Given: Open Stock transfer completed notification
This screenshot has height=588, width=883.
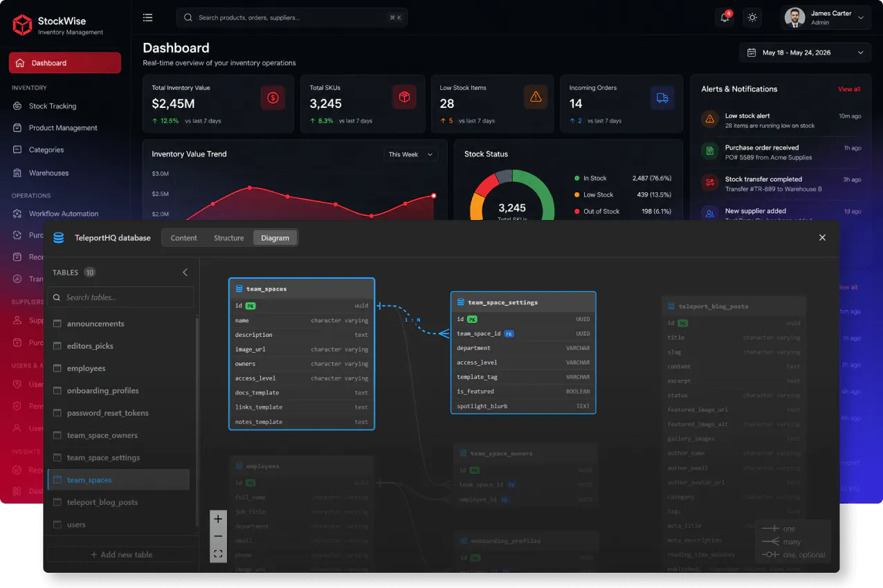Looking at the screenshot, I should (781, 184).
